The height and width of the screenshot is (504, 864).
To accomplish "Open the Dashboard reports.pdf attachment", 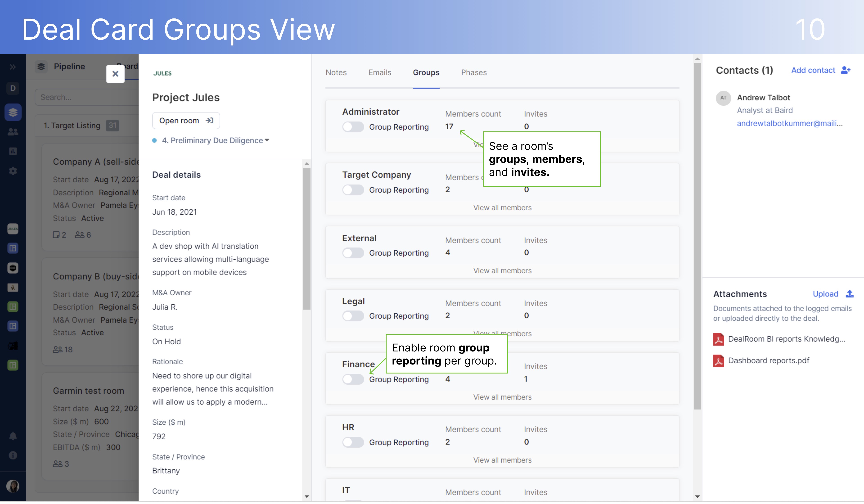I will click(x=769, y=360).
